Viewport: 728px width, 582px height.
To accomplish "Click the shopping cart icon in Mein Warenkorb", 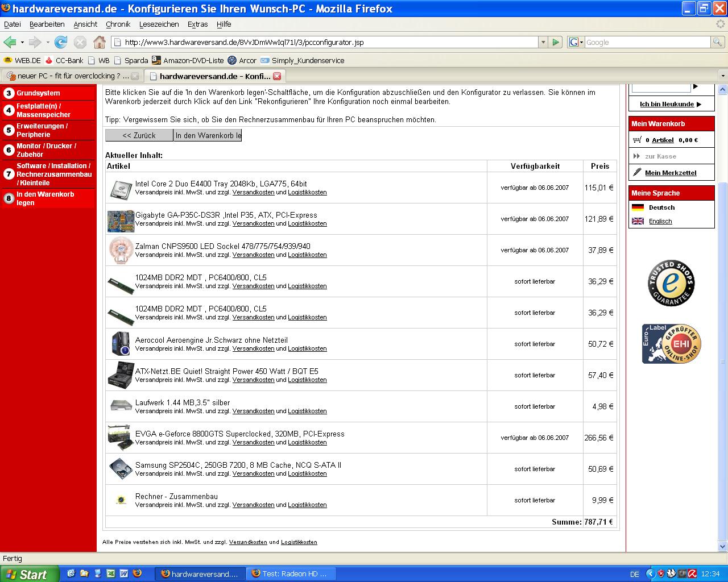I will (x=636, y=140).
